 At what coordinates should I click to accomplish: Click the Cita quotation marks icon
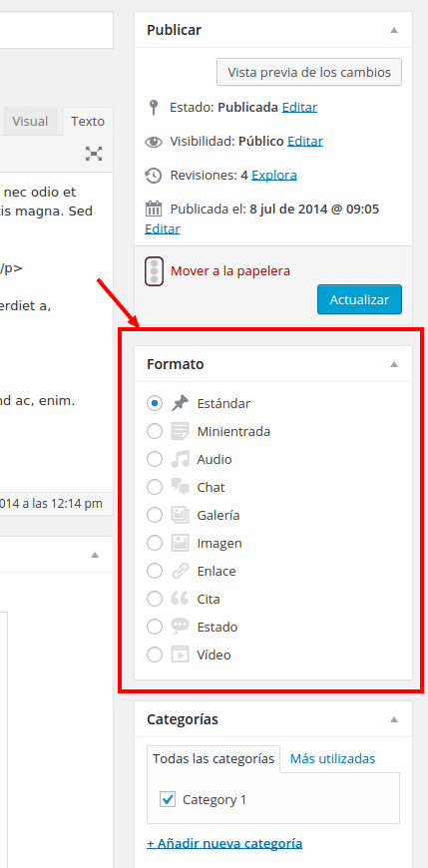(x=180, y=599)
